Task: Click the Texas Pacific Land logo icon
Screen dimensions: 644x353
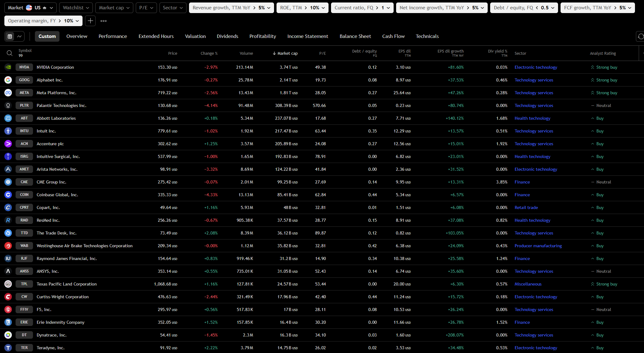Action: tap(8, 284)
